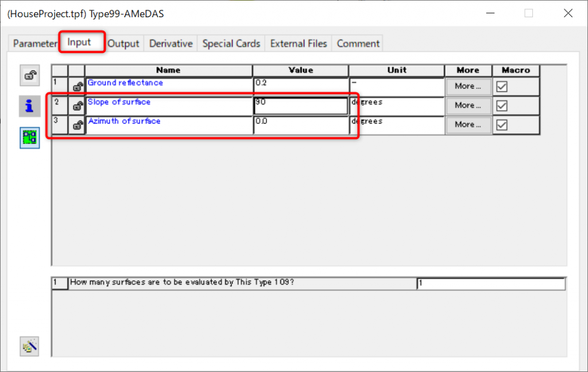Image resolution: width=588 pixels, height=372 pixels.
Task: Click More button for Slope of surface
Action: (468, 106)
